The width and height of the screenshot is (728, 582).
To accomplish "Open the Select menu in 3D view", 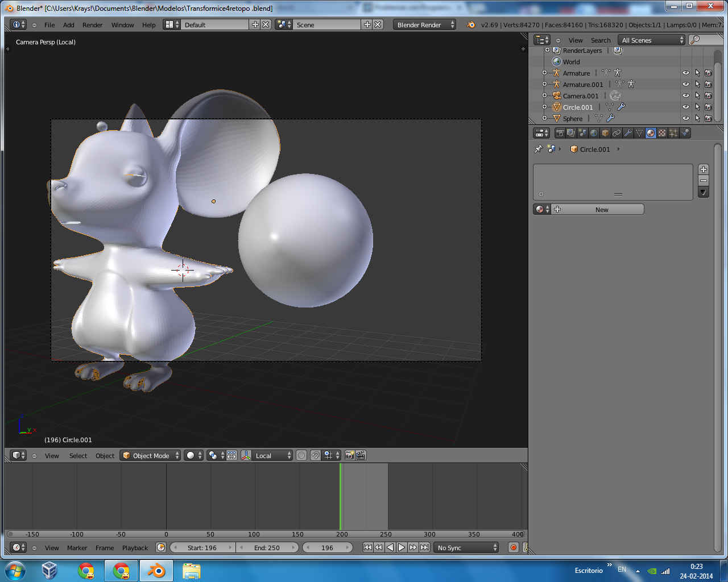I will point(78,456).
